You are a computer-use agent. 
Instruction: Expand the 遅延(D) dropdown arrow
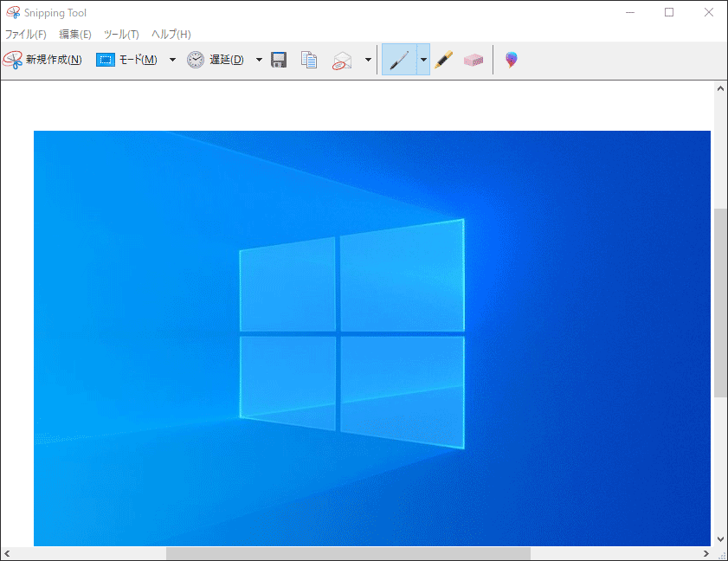pos(259,60)
